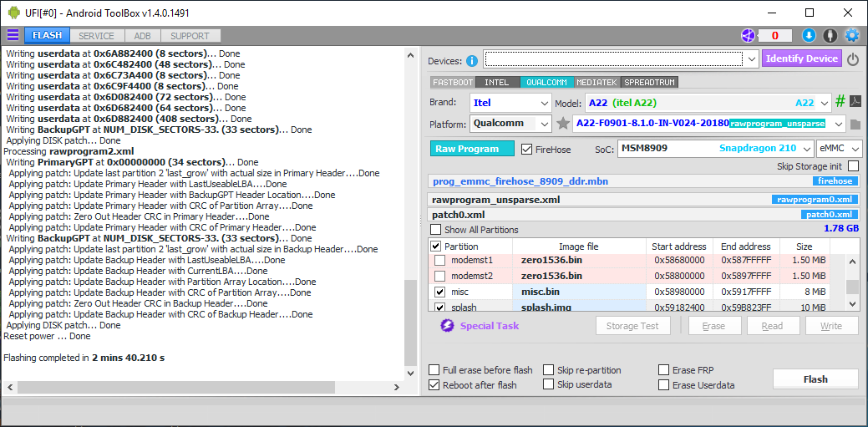The width and height of the screenshot is (868, 427).
Task: Switch to the SUPPORT tab
Action: 190,36
